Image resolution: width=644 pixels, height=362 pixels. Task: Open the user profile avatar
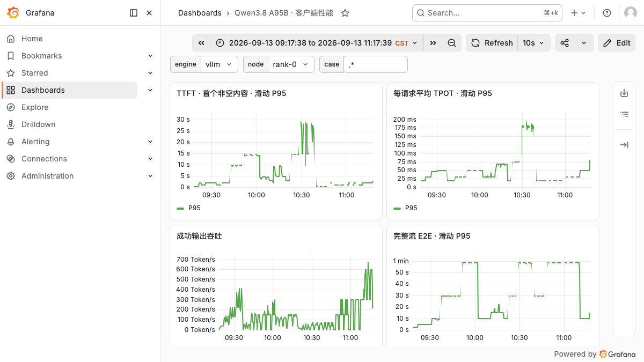(x=631, y=13)
